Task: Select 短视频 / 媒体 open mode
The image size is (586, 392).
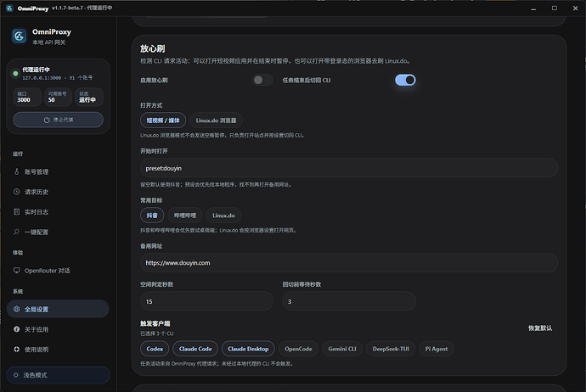Action: [163, 120]
